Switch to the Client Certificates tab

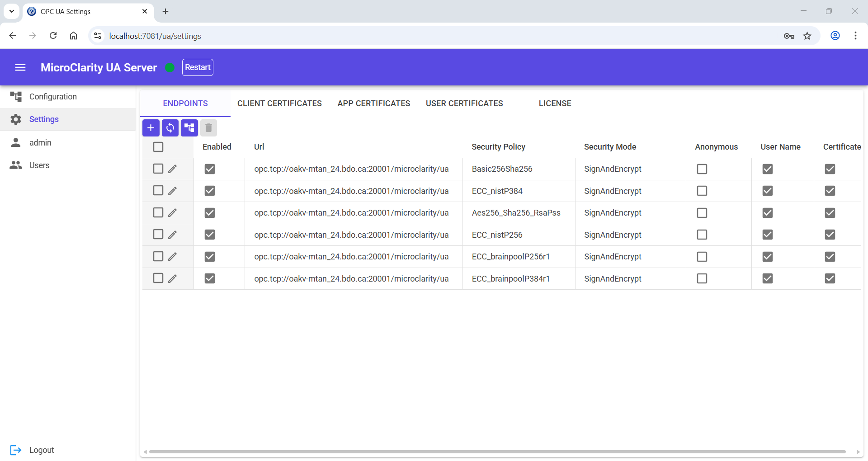[279, 103]
